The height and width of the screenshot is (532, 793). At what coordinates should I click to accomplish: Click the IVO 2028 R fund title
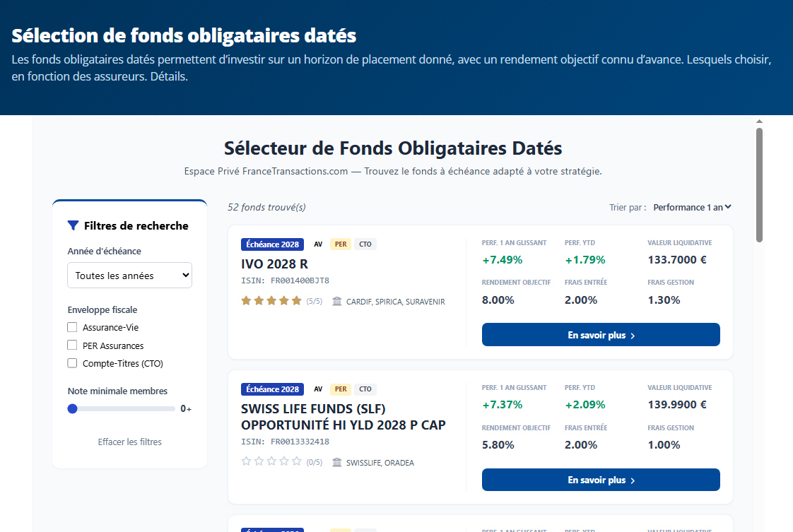click(275, 264)
